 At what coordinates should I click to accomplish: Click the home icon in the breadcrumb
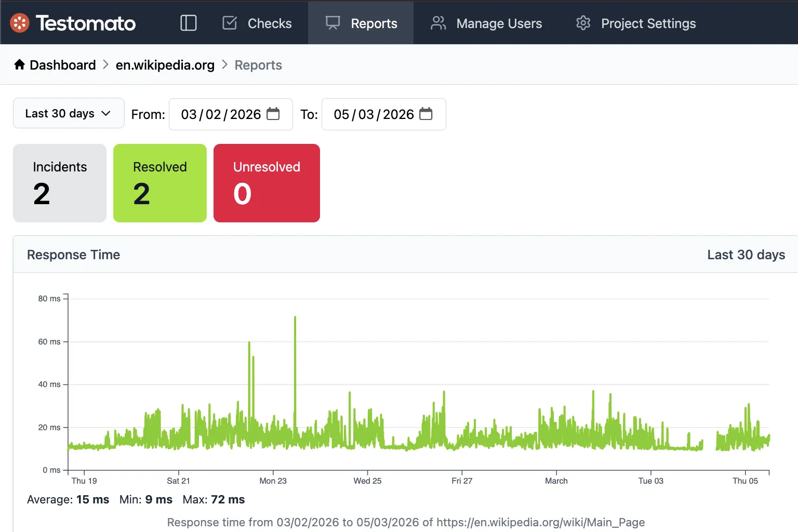[x=19, y=64]
